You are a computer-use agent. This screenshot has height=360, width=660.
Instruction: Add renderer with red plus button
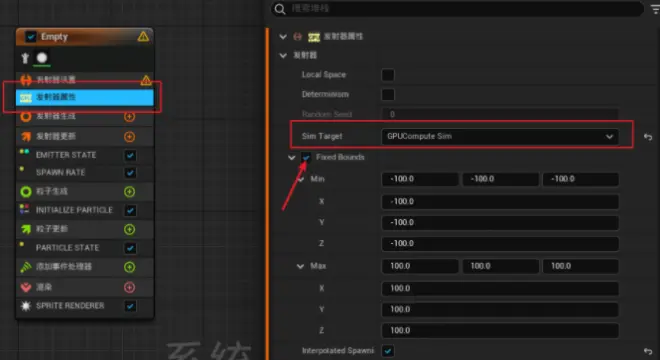(130, 287)
